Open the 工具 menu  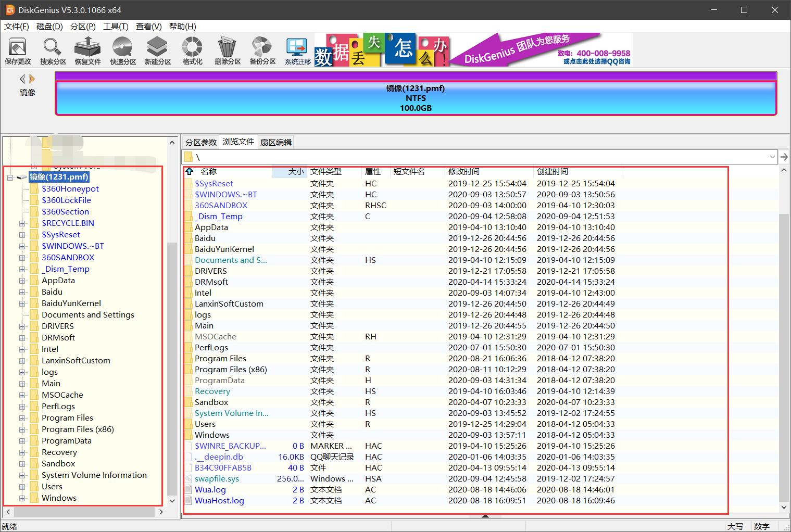116,27
